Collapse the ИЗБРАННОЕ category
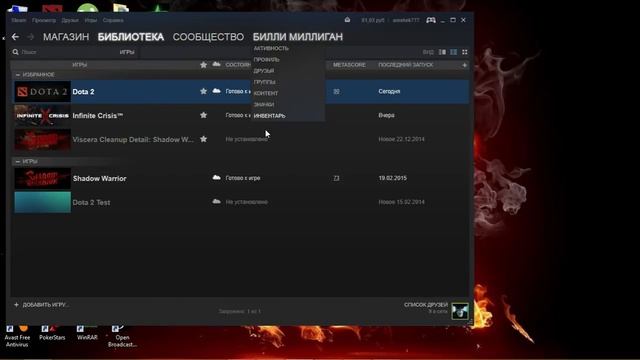This screenshot has width=640, height=360. [18, 75]
